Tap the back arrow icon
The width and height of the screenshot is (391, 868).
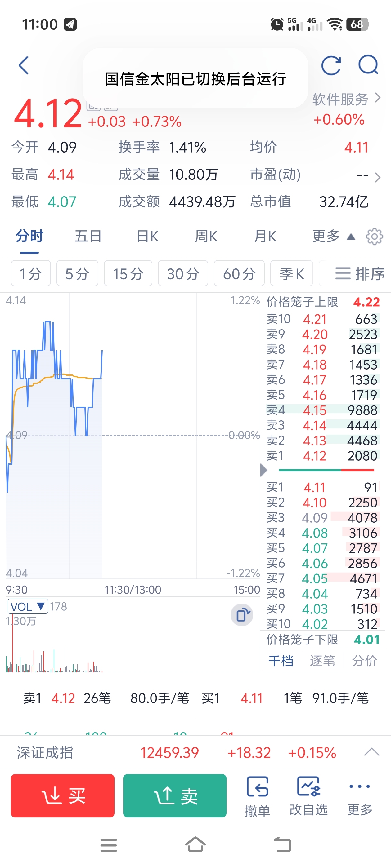pyautogui.click(x=24, y=65)
